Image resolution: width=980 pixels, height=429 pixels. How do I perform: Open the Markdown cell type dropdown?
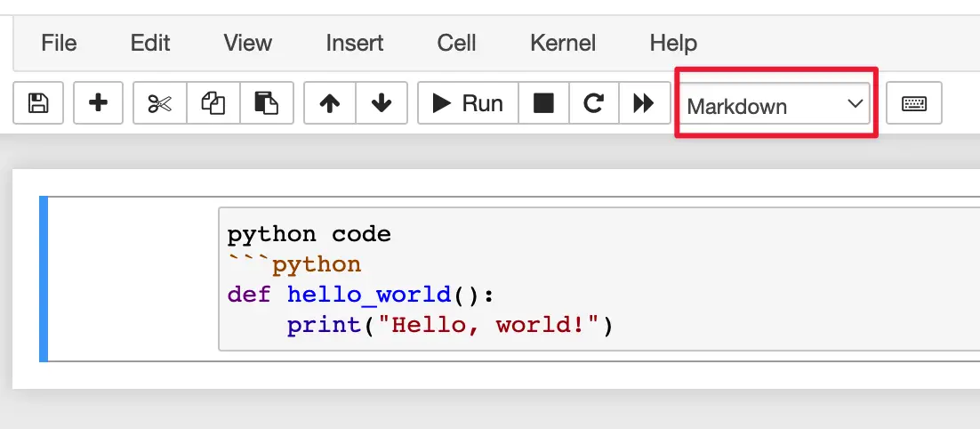pos(775,104)
